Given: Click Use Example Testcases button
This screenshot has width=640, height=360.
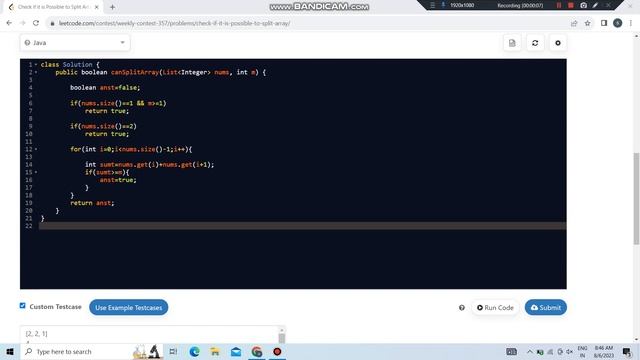Looking at the screenshot, I should coord(129,307).
